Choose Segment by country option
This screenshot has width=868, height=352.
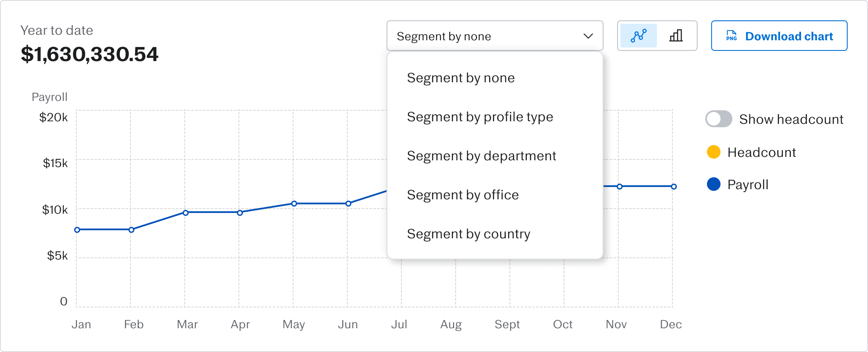pos(468,234)
